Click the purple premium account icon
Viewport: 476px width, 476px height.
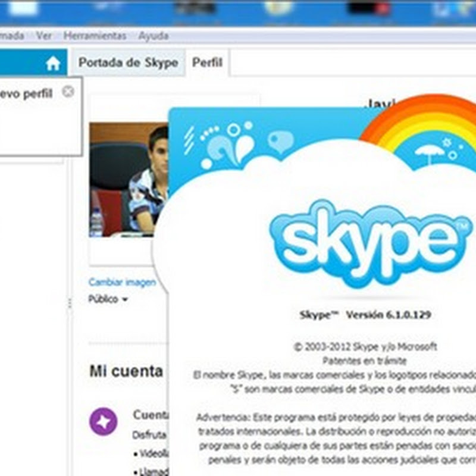point(103,422)
